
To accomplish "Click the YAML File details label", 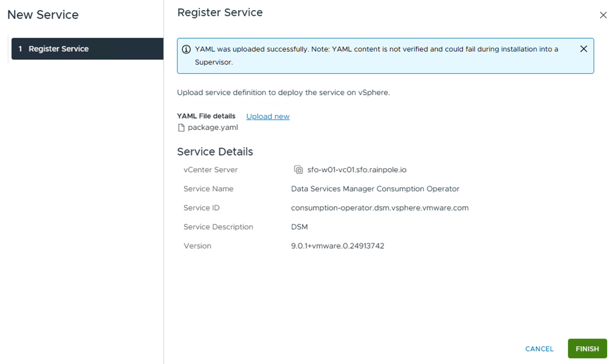I will [x=206, y=116].
